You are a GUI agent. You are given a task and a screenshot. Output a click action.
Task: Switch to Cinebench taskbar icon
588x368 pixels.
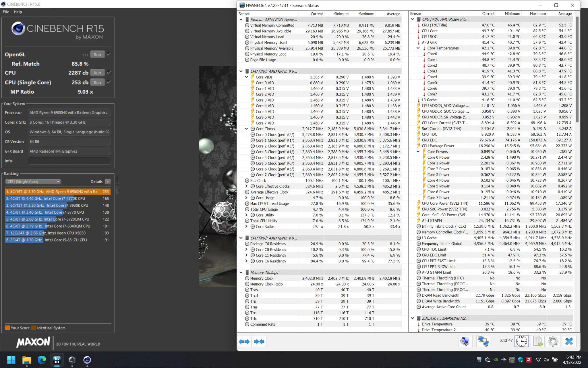87,360
